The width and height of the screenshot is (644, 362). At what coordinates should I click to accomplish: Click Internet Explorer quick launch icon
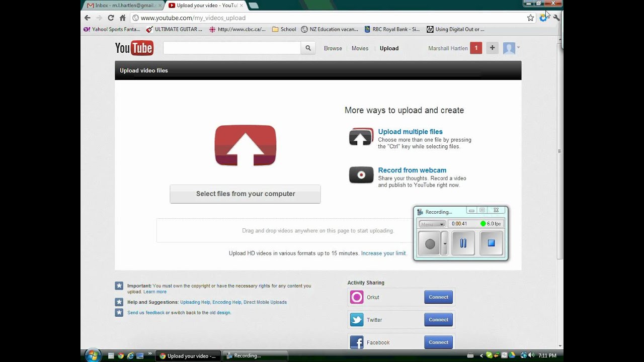tap(130, 356)
